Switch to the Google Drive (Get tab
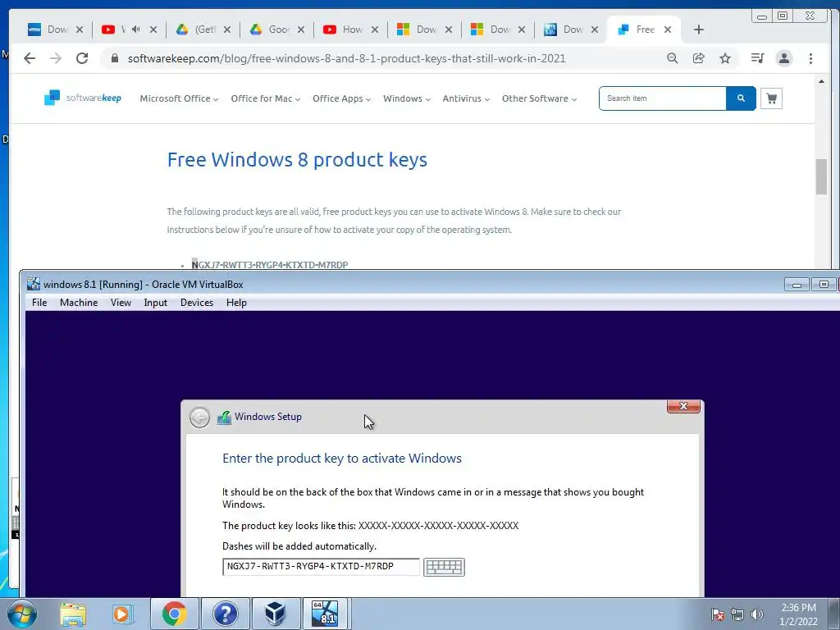 coord(197,30)
